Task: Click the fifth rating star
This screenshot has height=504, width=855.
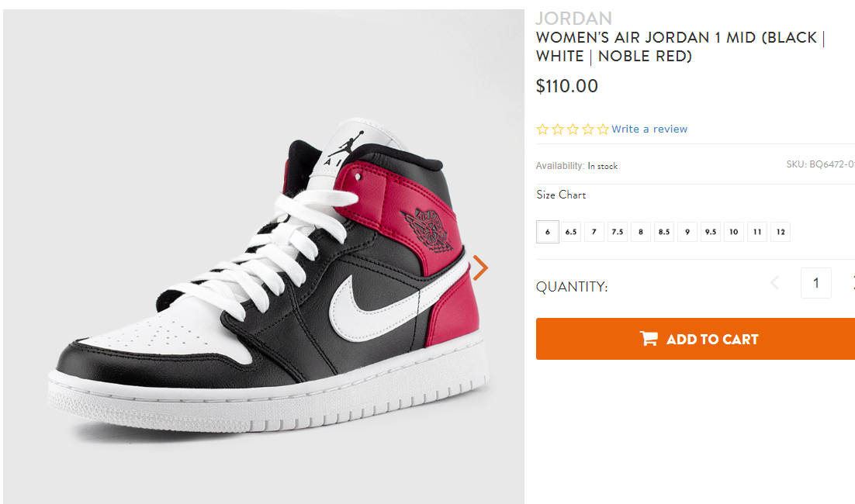Action: 603,129
